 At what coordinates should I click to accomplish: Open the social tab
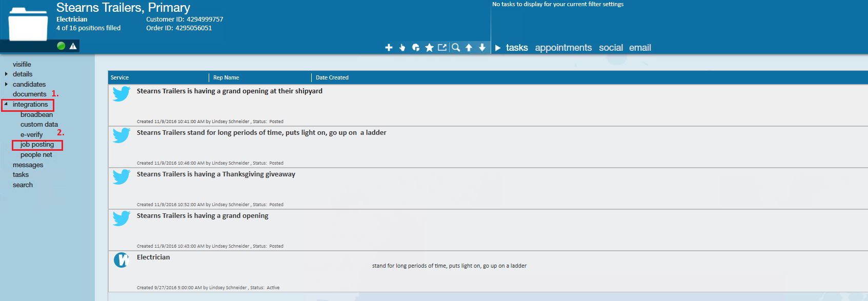click(x=611, y=48)
